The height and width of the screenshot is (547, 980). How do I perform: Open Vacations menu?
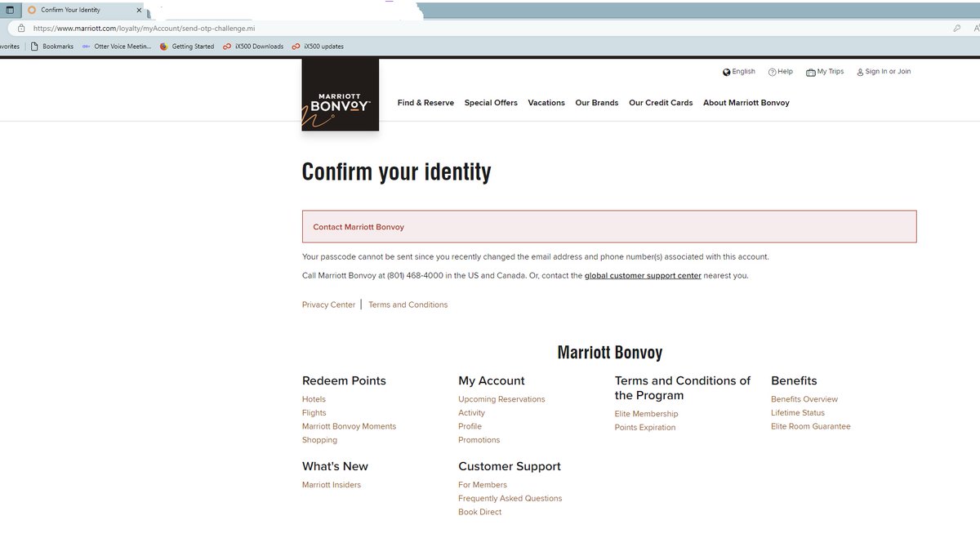(x=546, y=103)
